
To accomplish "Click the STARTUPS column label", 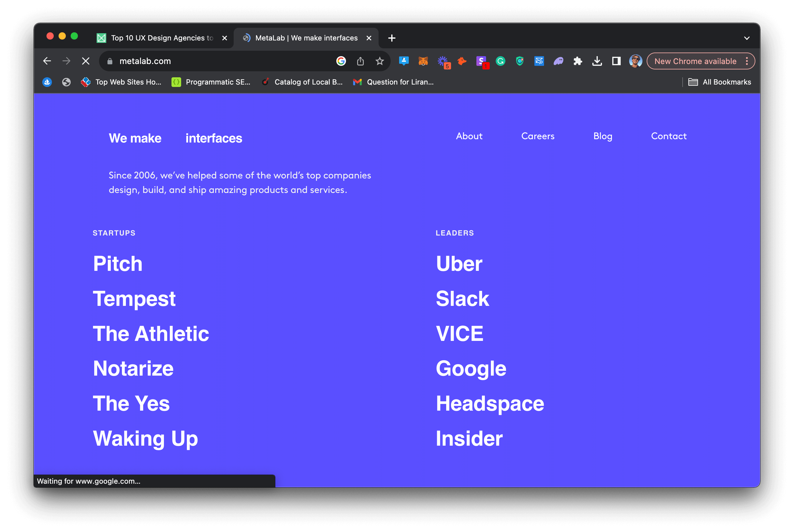I will tap(114, 233).
